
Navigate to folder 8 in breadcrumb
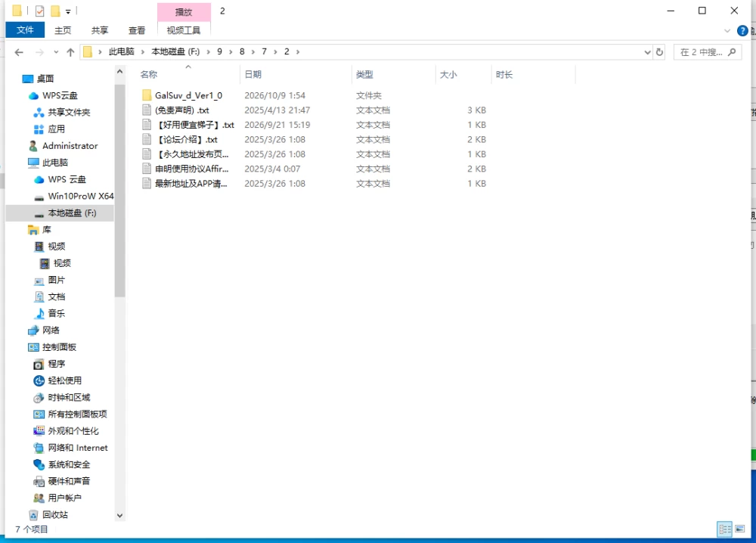(242, 51)
